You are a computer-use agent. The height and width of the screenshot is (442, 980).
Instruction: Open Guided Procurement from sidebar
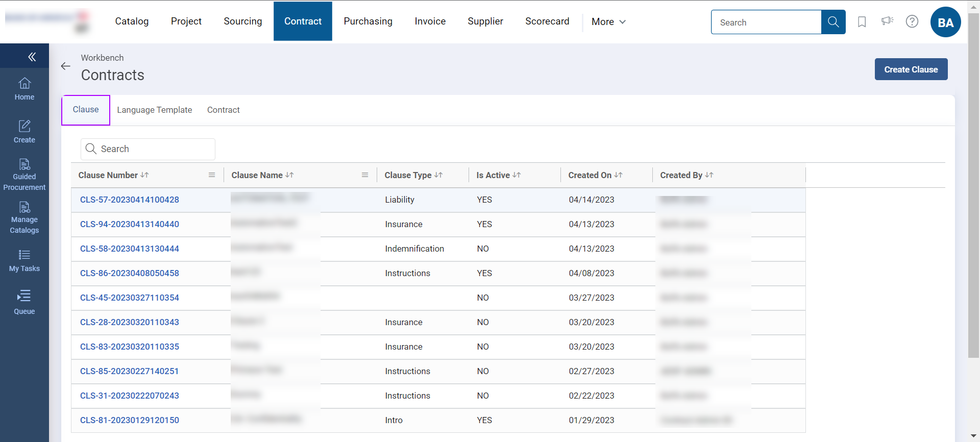pos(24,175)
